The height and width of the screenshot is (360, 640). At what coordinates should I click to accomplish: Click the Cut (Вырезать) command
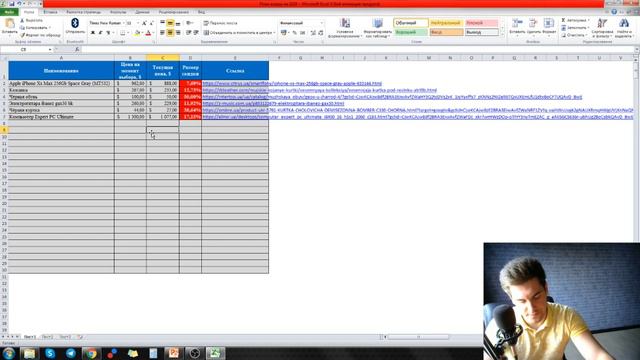pyautogui.click(x=31, y=20)
